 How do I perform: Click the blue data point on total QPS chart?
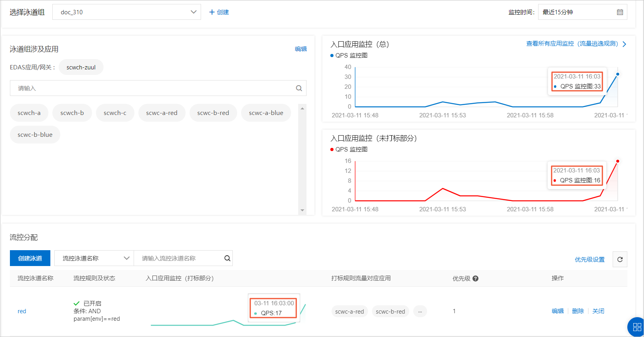617,74
